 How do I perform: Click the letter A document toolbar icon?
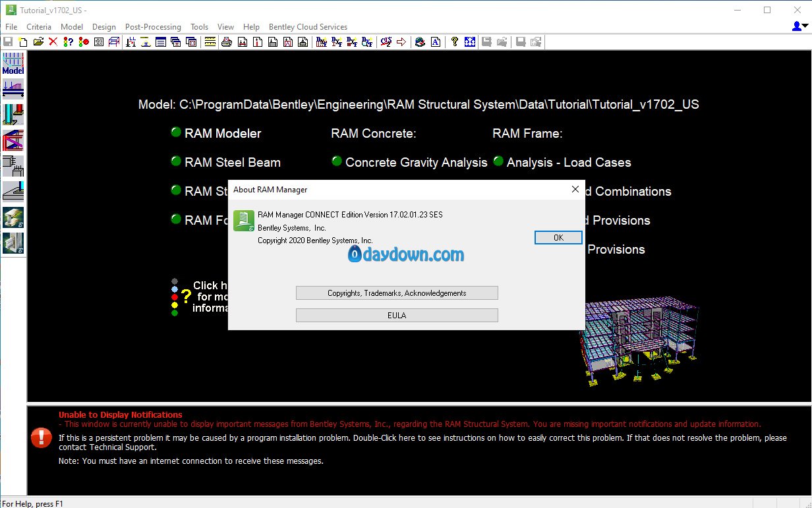(435, 42)
